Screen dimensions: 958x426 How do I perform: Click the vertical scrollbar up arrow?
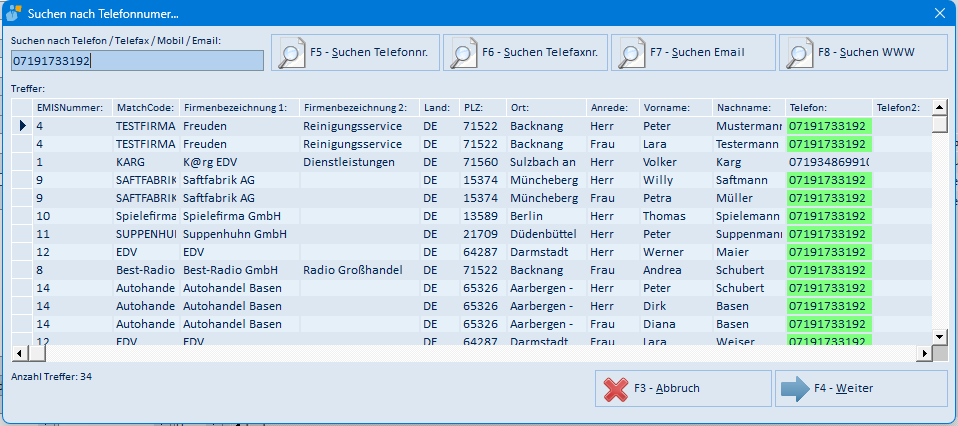click(939, 108)
